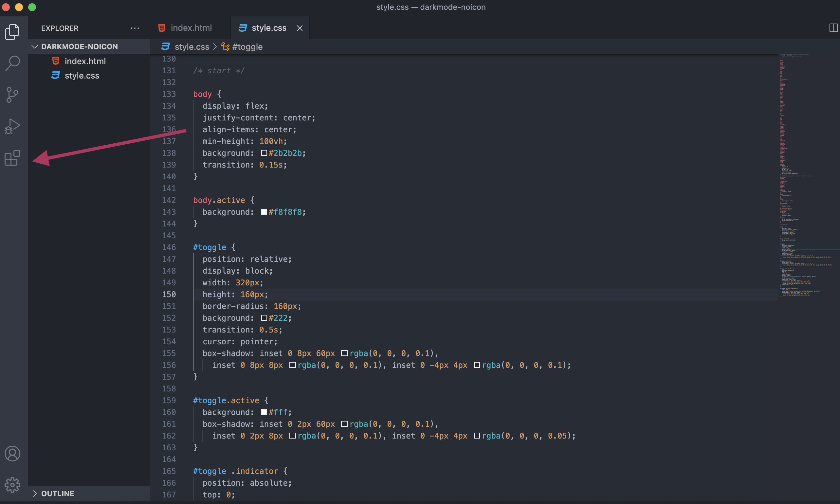Click 'display: flex;' on line 134
This screenshot has width=840, height=504.
coord(235,106)
